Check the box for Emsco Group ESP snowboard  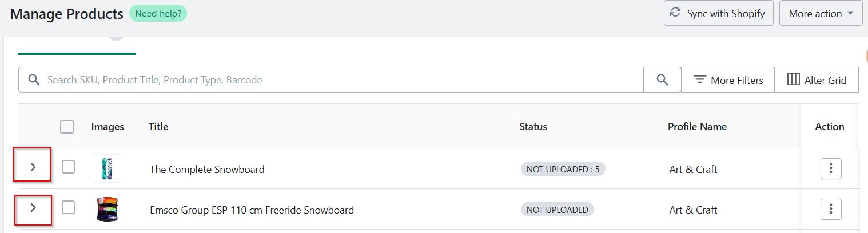coord(68,208)
